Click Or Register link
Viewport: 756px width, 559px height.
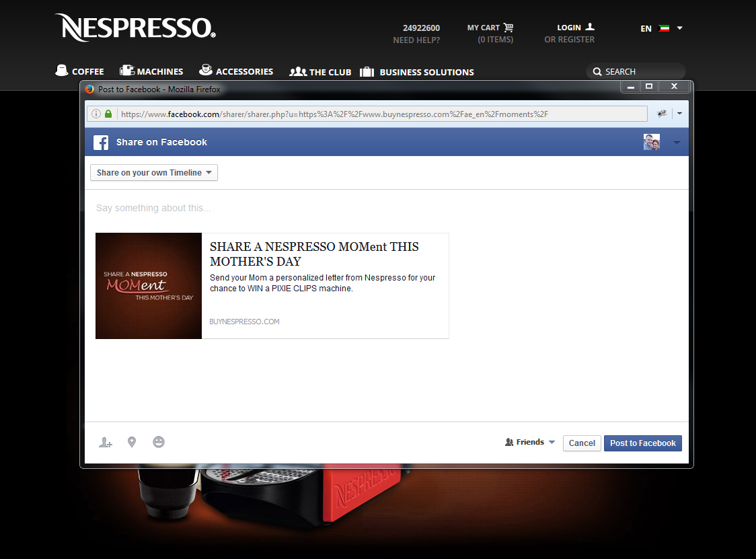pyautogui.click(x=570, y=40)
